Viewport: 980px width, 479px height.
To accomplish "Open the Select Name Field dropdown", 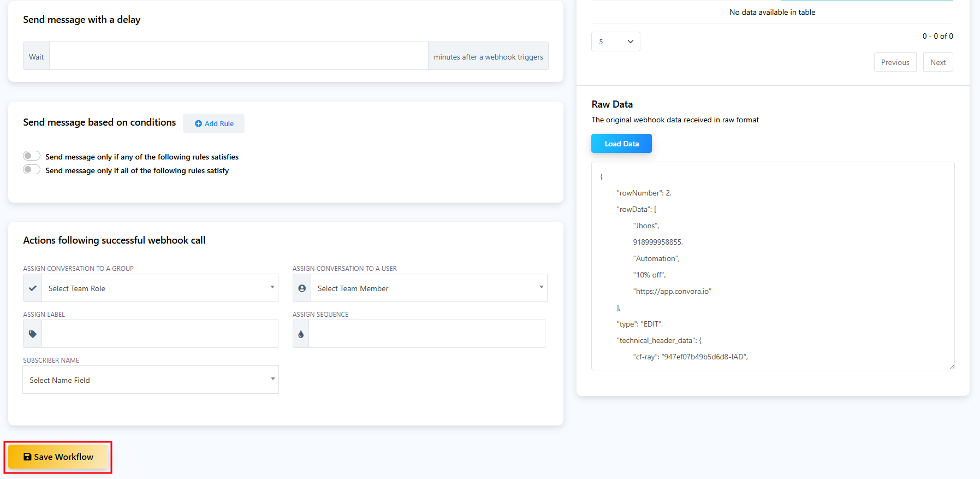I will click(x=151, y=380).
